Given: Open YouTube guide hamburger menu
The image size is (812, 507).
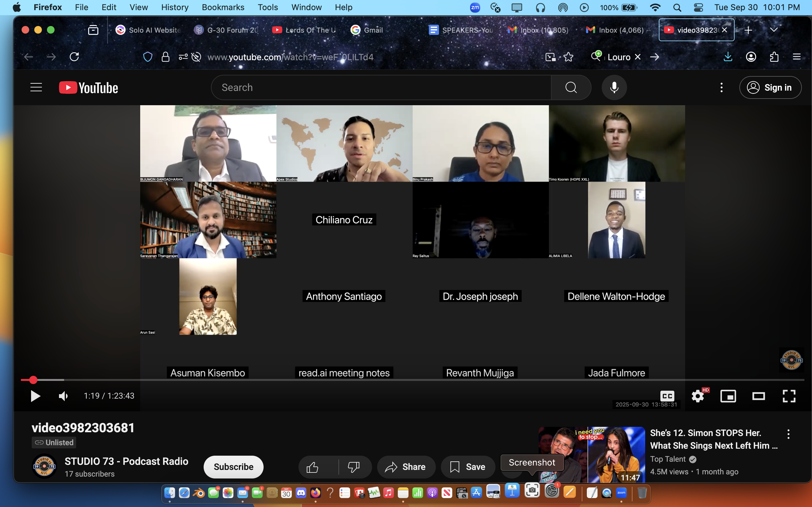Looking at the screenshot, I should [36, 87].
